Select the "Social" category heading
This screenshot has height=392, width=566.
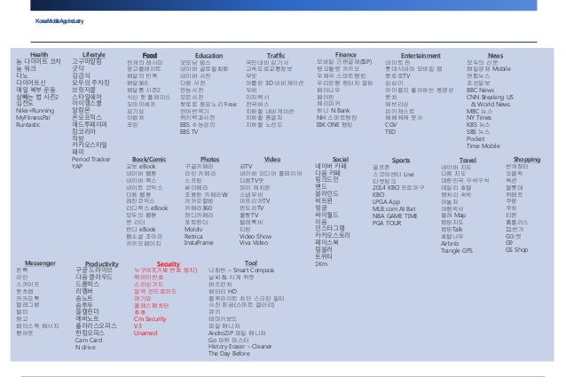pos(341,159)
